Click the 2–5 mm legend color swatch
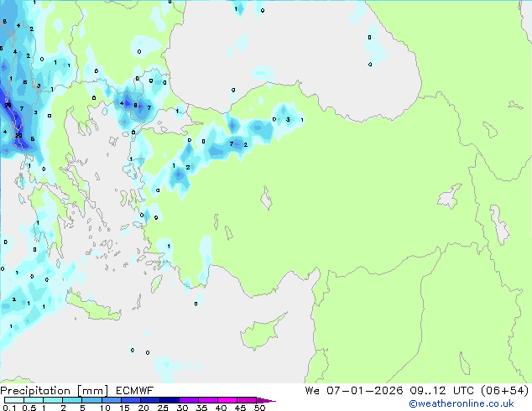The height and width of the screenshot is (411, 532). 72,400
